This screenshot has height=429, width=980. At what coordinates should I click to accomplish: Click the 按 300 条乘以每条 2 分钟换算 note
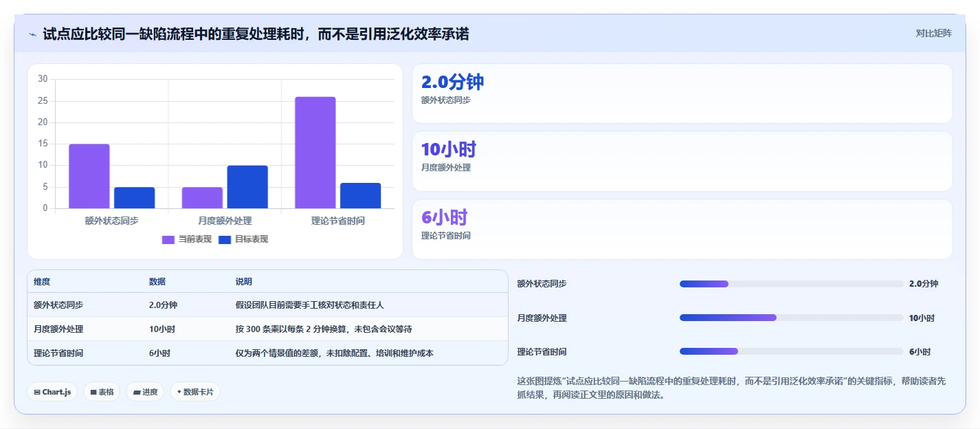(x=293, y=329)
